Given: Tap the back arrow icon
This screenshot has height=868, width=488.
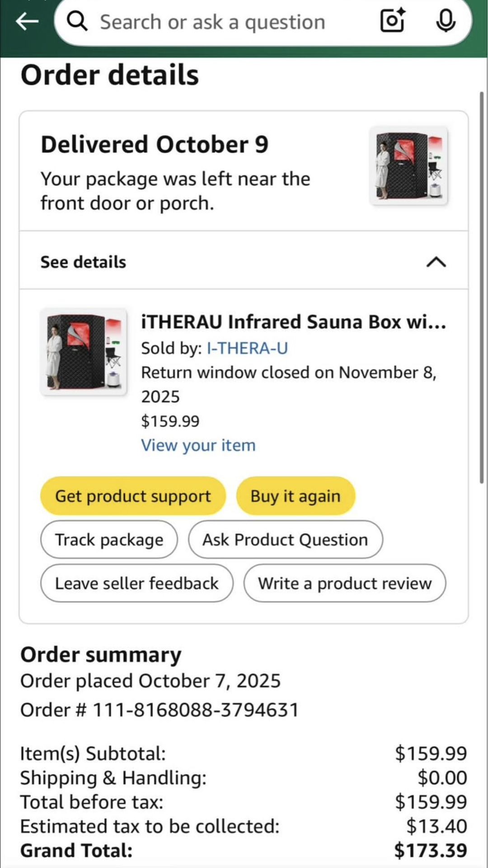Looking at the screenshot, I should pos(27,21).
